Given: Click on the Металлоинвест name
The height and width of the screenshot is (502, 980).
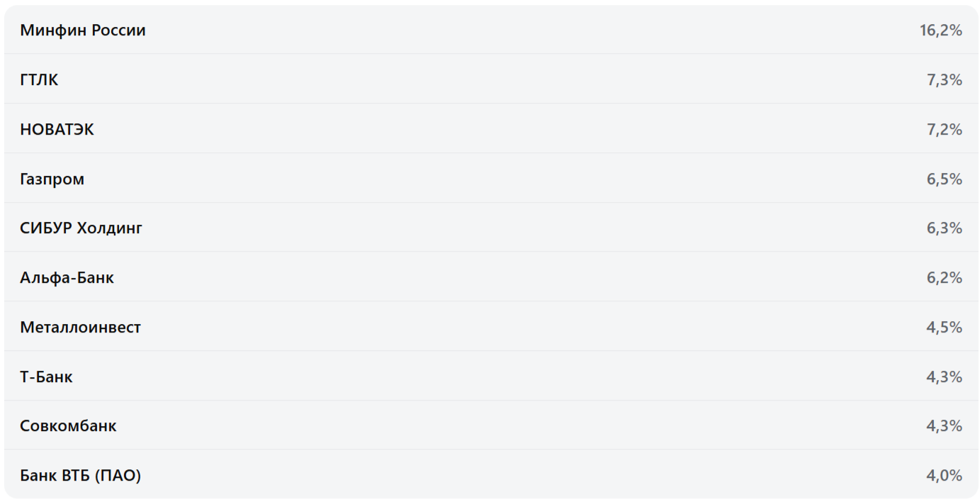Looking at the screenshot, I should [x=80, y=328].
